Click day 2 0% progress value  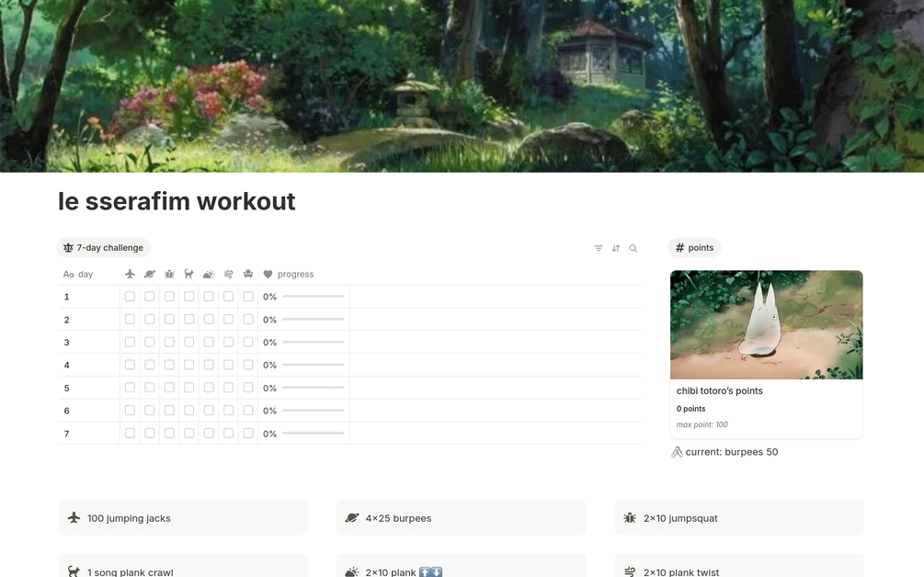click(x=270, y=320)
